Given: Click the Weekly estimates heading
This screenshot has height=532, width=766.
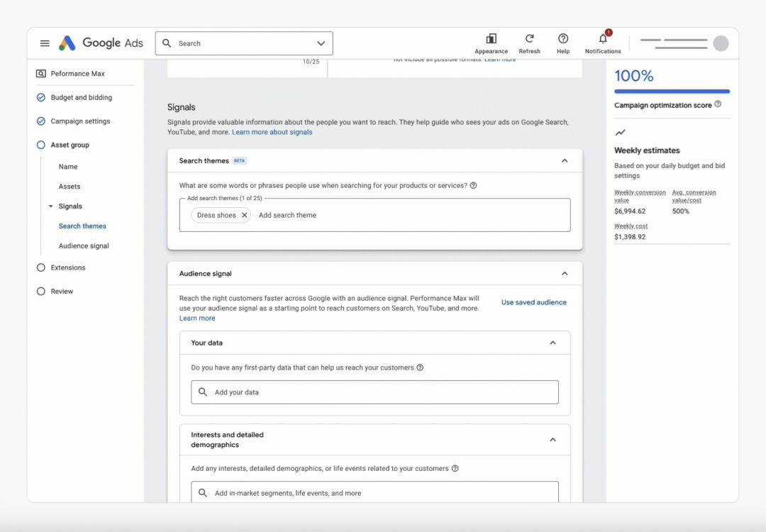Looking at the screenshot, I should point(647,150).
